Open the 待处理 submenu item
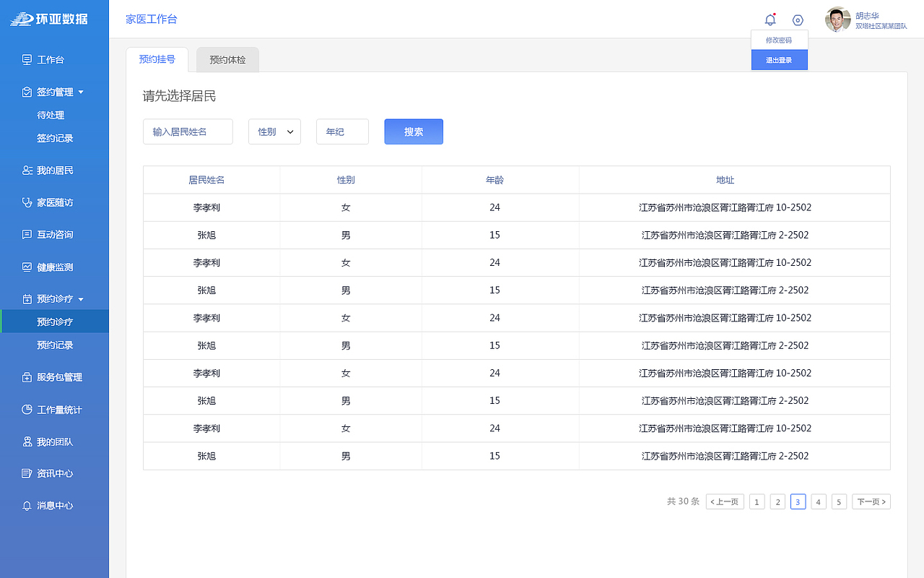 (51, 115)
